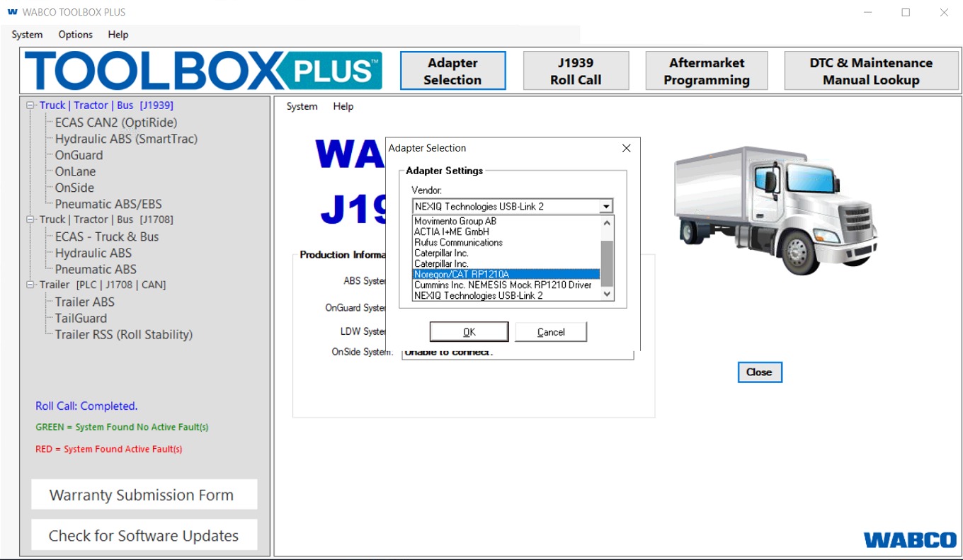The image size is (963, 560).
Task: Open DTC & Maintenance Manual Lookup
Action: point(870,70)
